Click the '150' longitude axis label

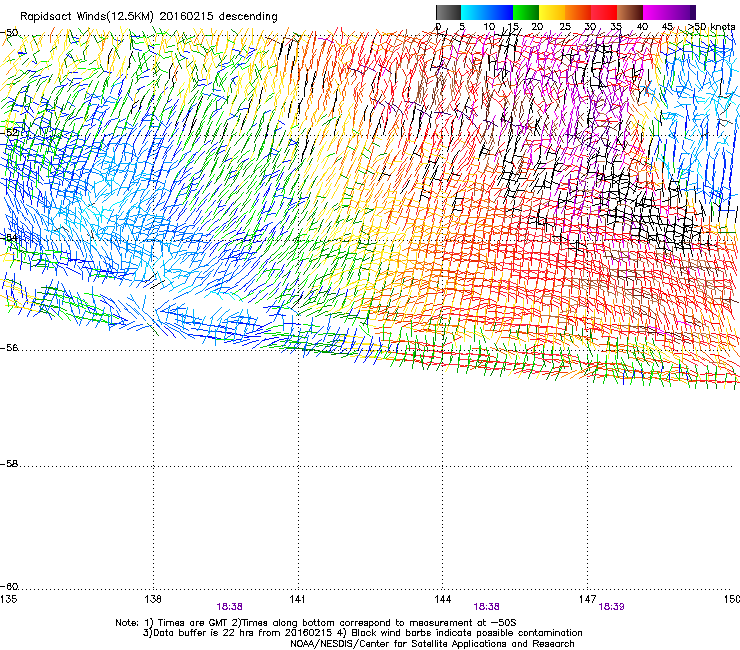point(732,599)
